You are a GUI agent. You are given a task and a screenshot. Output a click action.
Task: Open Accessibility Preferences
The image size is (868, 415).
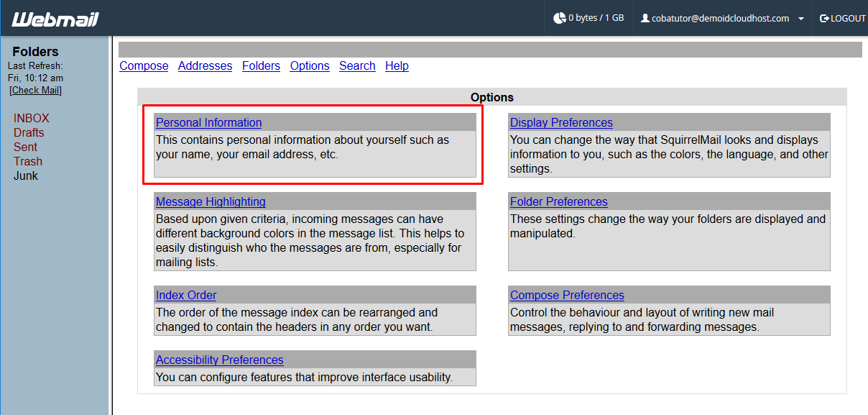click(219, 360)
